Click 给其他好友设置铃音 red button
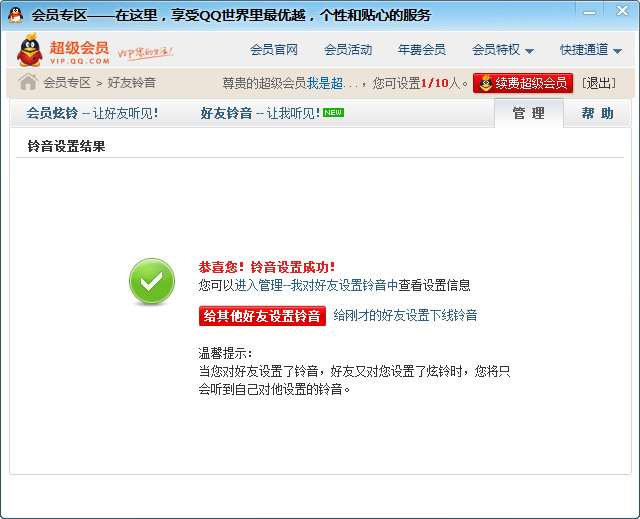Screen dimensions: 640x519 [x=262, y=316]
